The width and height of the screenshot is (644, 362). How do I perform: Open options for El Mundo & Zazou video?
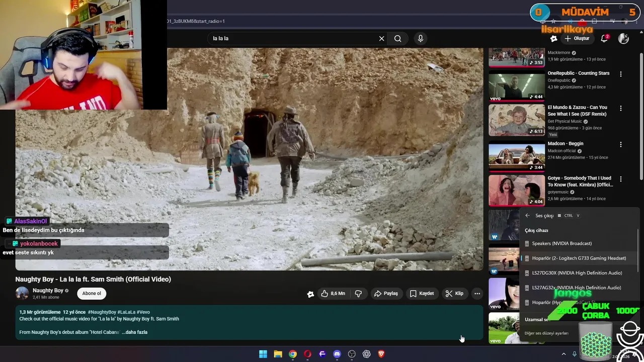point(620,108)
